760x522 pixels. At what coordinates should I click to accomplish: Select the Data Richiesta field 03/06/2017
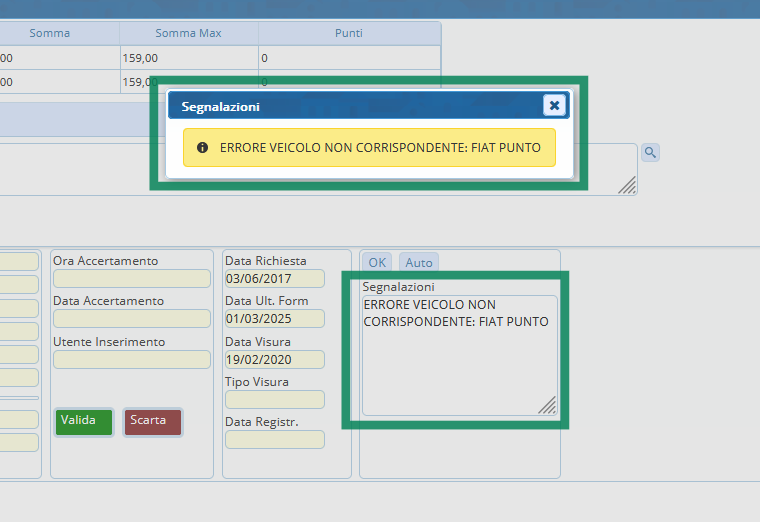coord(275,279)
